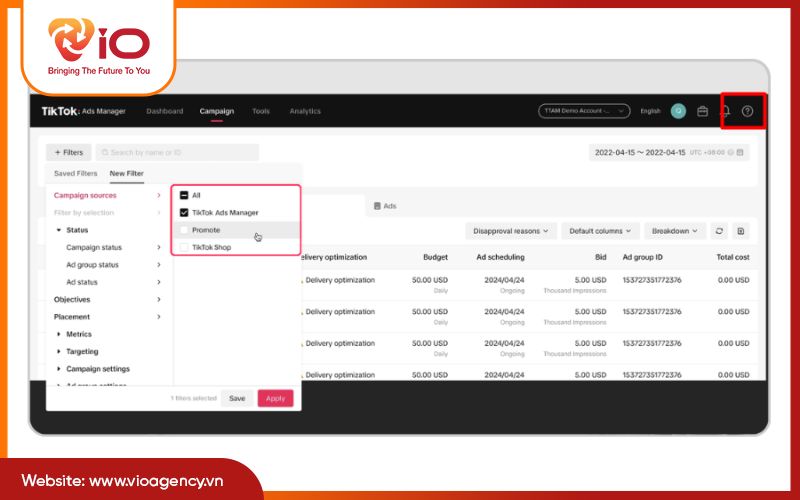The image size is (800, 500).
Task: Click the briefcase icon in header
Action: tap(702, 111)
